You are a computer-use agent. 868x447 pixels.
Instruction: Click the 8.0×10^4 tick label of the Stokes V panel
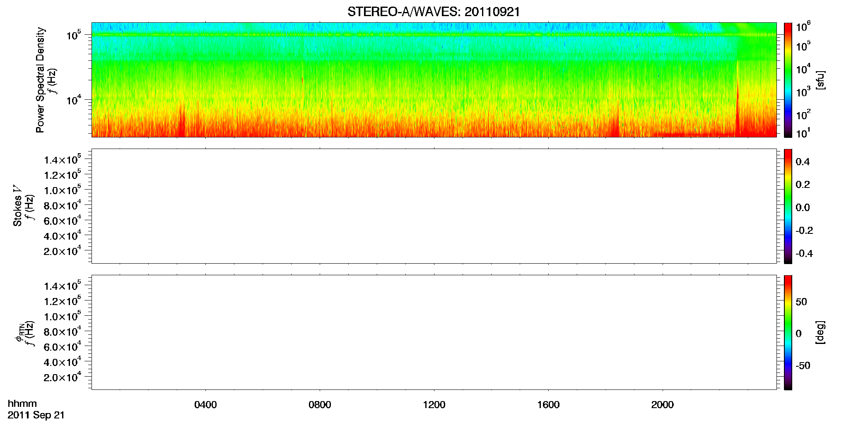click(63, 205)
